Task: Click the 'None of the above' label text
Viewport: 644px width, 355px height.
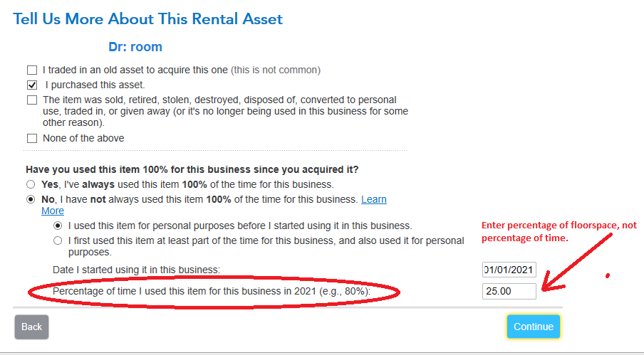Action: 83,139
